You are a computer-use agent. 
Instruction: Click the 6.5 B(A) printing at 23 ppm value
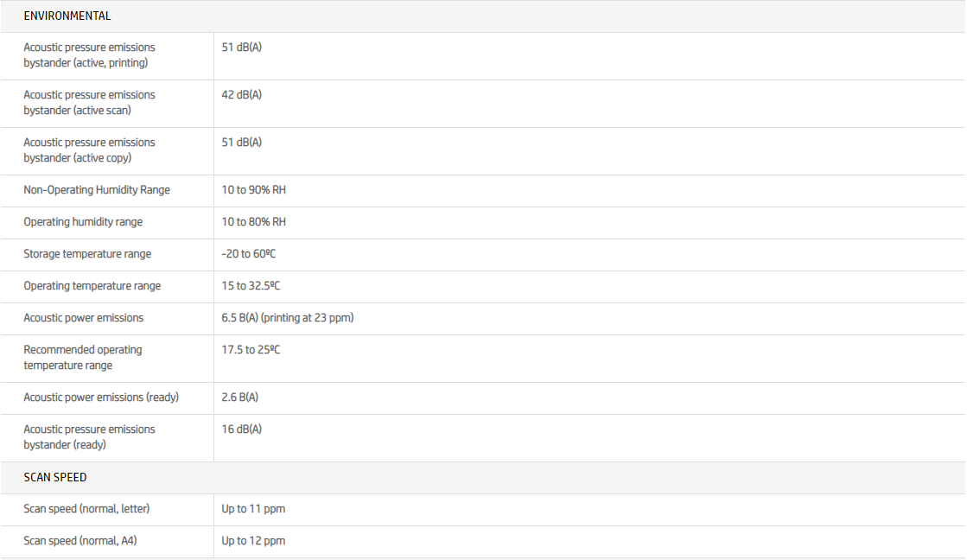287,318
